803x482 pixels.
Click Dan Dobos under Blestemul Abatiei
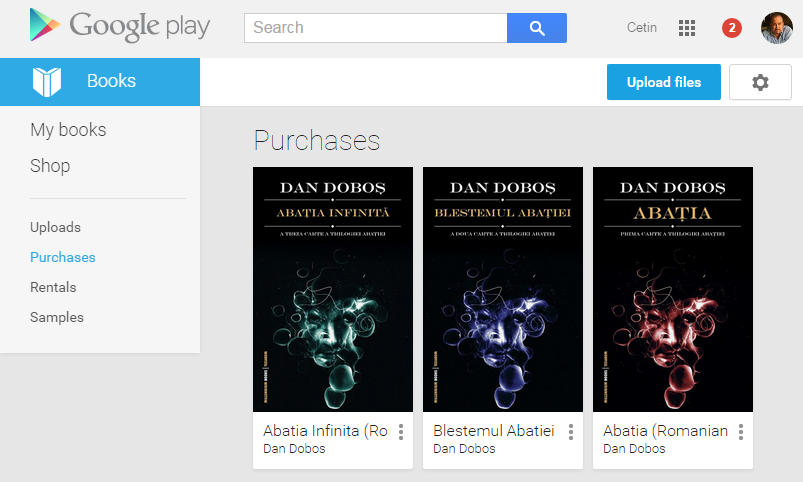click(464, 449)
